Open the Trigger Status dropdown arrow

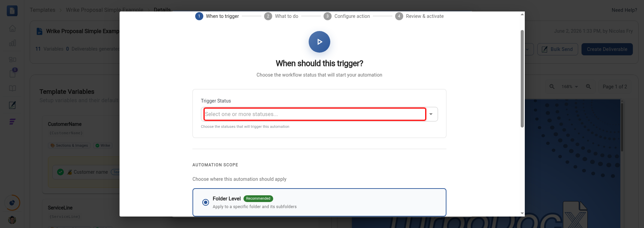(x=431, y=114)
